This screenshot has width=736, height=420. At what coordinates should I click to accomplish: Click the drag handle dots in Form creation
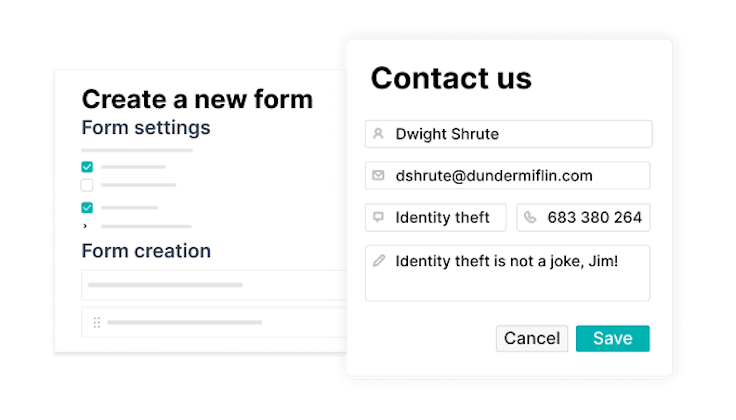tap(97, 322)
